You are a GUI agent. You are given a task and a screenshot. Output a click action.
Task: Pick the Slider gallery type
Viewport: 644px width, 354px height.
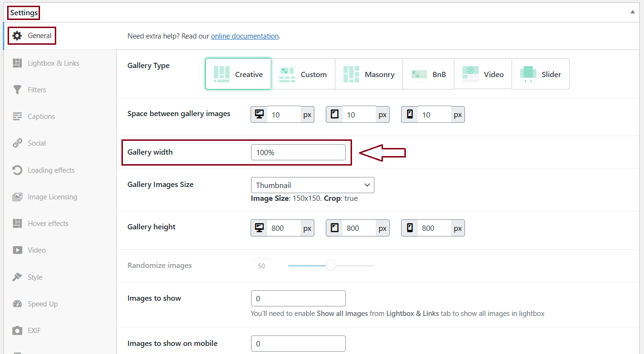[540, 74]
